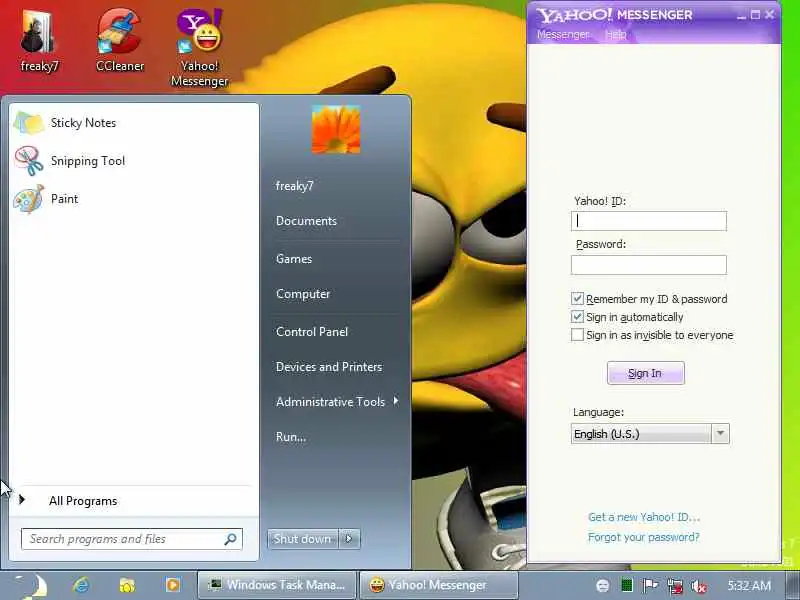This screenshot has height=600, width=800.
Task: Click the search magnifier icon in Start menu
Action: tap(230, 539)
